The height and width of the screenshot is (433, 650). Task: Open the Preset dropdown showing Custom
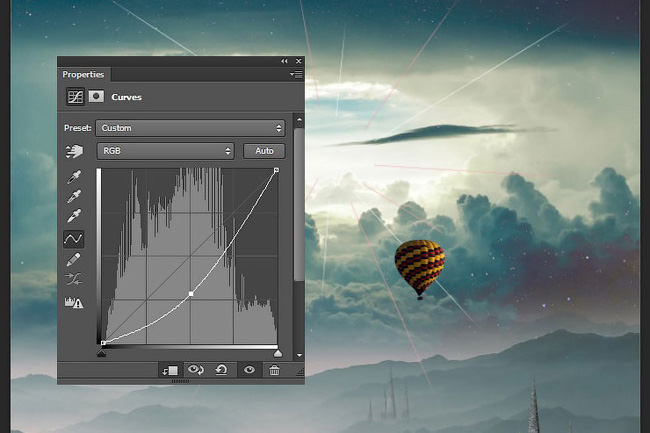[190, 128]
